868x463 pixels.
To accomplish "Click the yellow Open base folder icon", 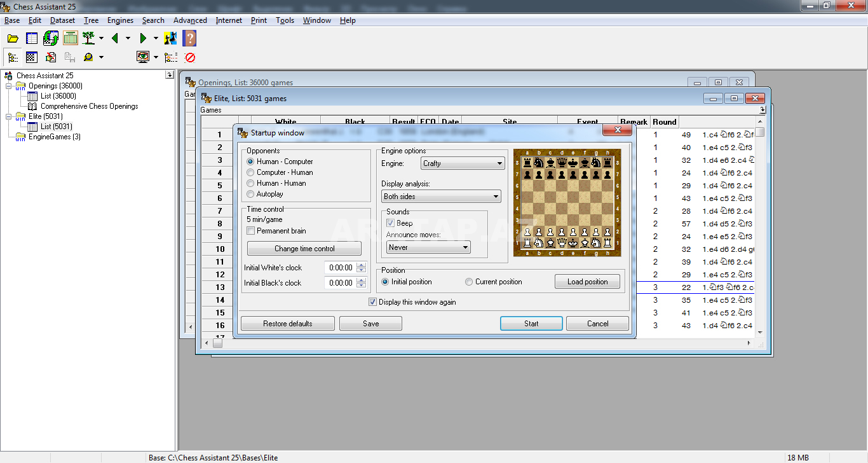I will pos(13,38).
